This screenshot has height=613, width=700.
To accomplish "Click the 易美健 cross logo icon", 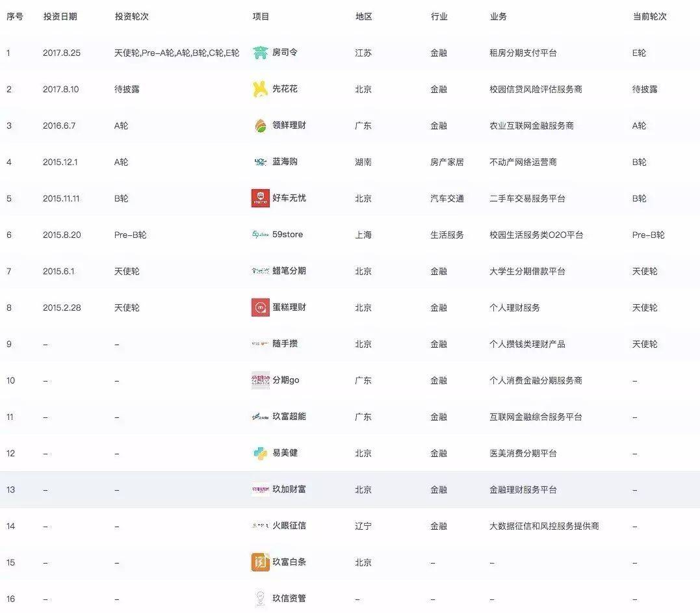I will (x=260, y=454).
